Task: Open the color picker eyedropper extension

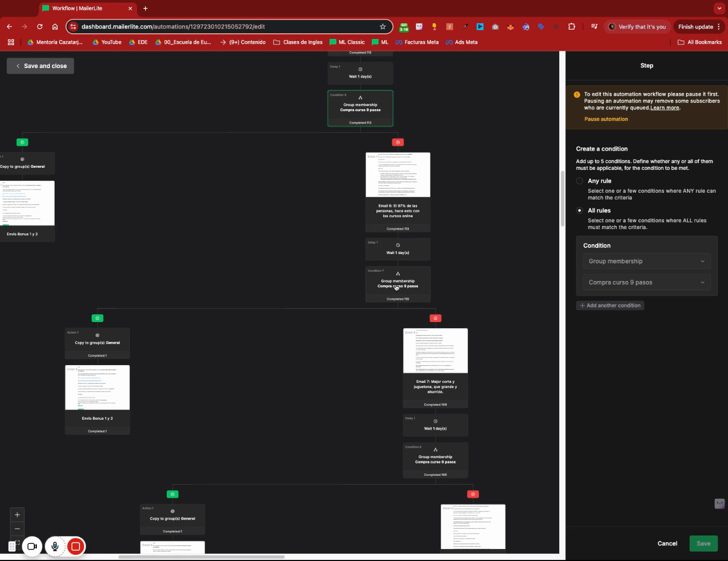Action: point(465,26)
